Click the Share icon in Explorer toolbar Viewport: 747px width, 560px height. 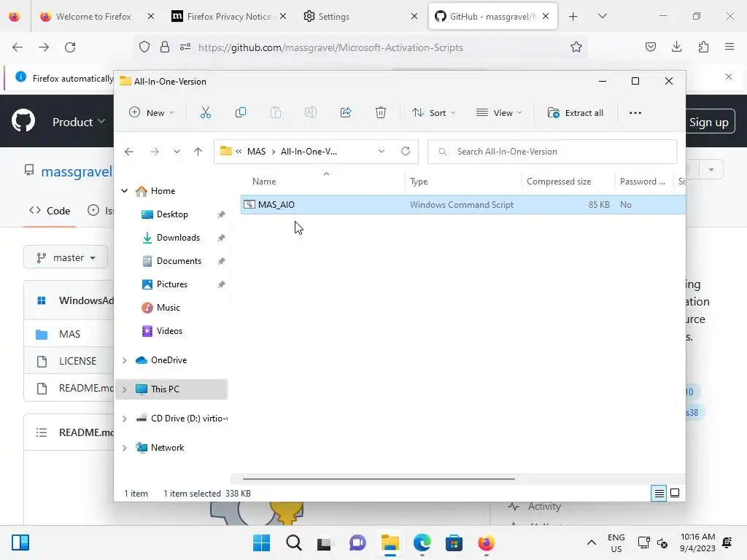346,113
